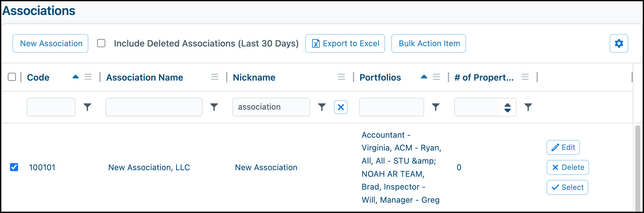Viewport: 644px width, 213px height.
Task: Click the Portfolios filter funnel icon
Action: (436, 107)
